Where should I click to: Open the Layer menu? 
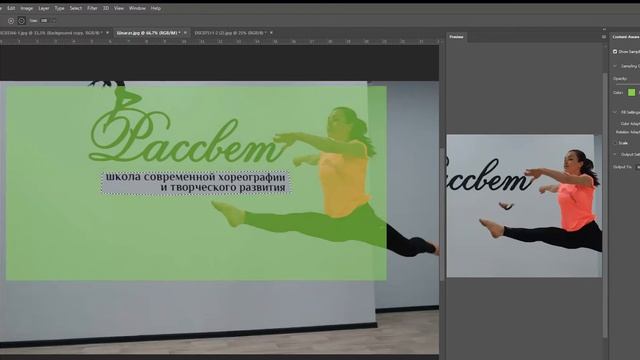click(x=44, y=8)
